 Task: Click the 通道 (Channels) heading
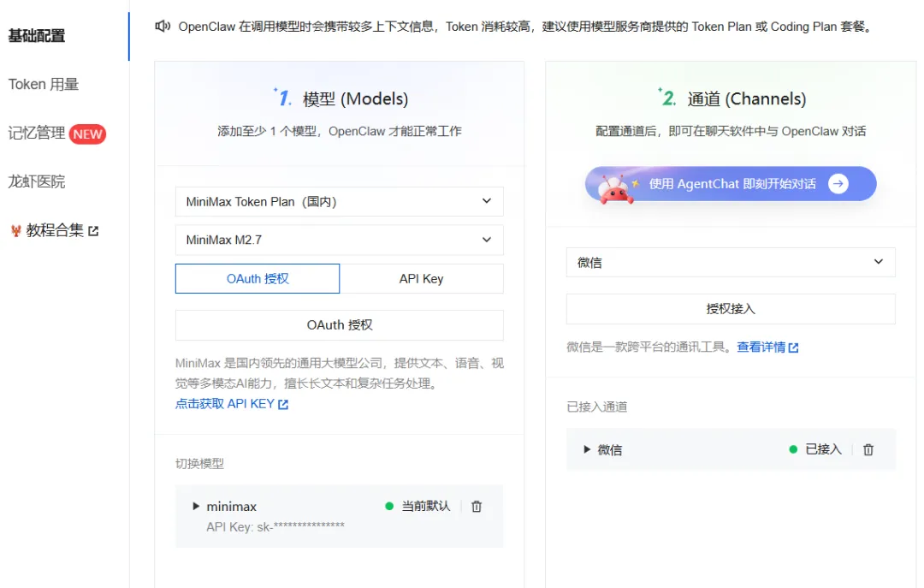click(x=747, y=98)
